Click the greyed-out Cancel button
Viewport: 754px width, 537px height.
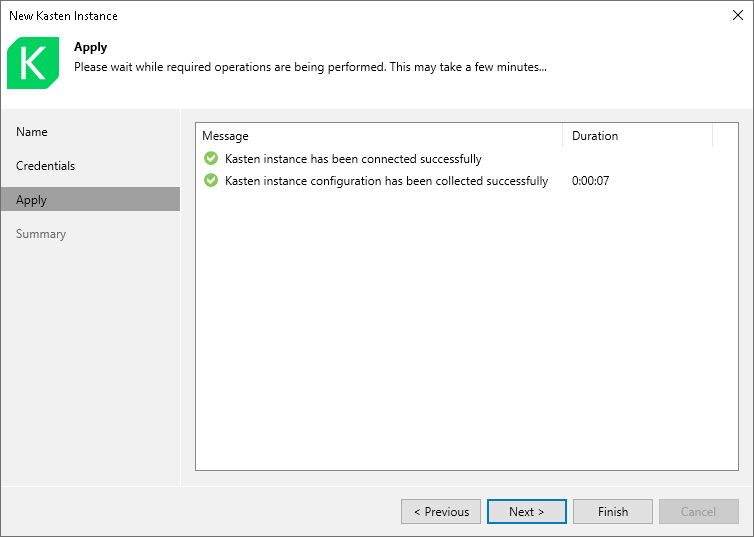coord(699,512)
